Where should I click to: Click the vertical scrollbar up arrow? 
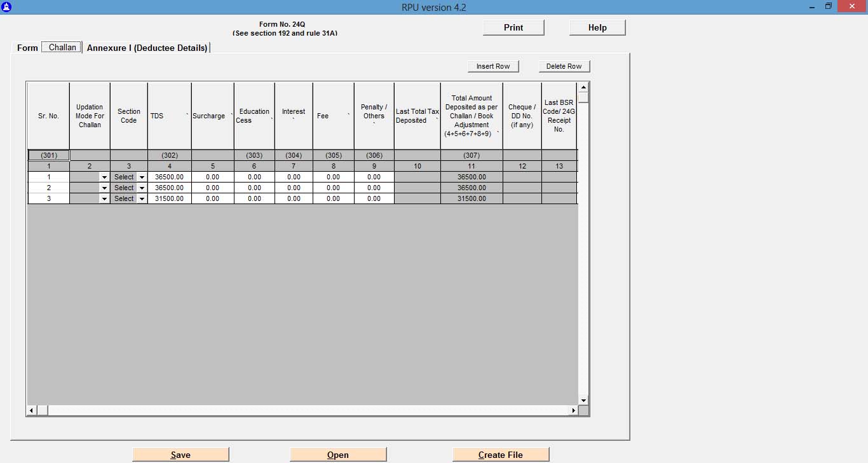click(583, 87)
